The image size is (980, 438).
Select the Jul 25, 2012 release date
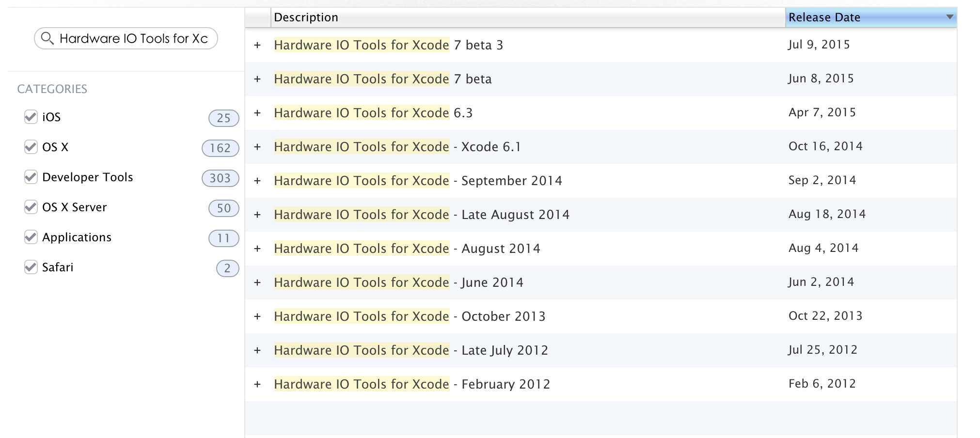click(823, 350)
